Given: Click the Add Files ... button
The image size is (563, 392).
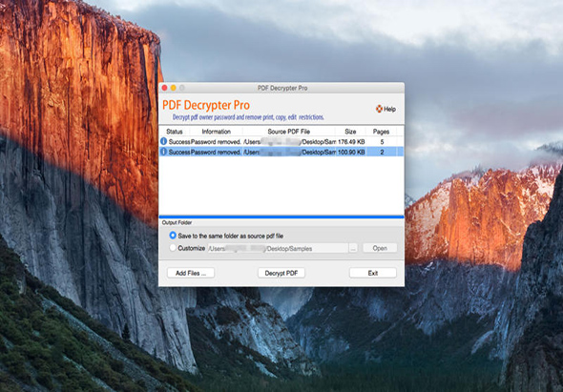Looking at the screenshot, I should pyautogui.click(x=191, y=273).
